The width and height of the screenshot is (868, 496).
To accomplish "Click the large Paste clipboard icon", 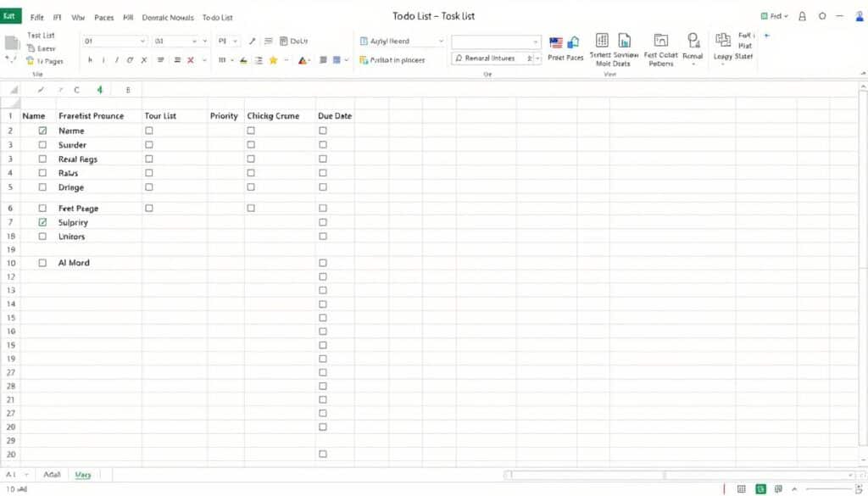I will (12, 42).
